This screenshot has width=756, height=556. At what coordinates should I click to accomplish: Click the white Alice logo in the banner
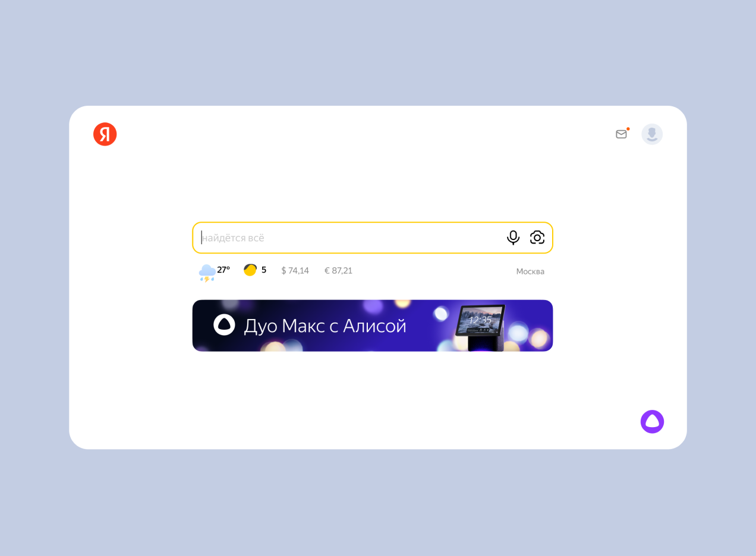pos(225,325)
